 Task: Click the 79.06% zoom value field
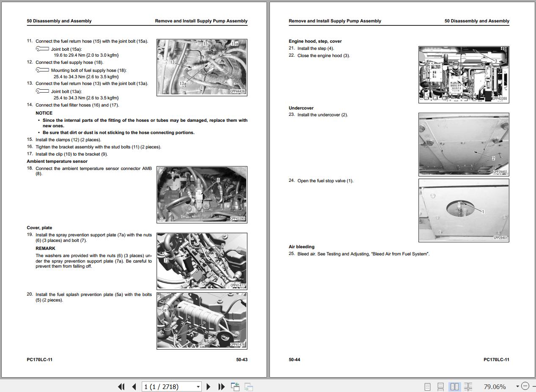point(494,387)
